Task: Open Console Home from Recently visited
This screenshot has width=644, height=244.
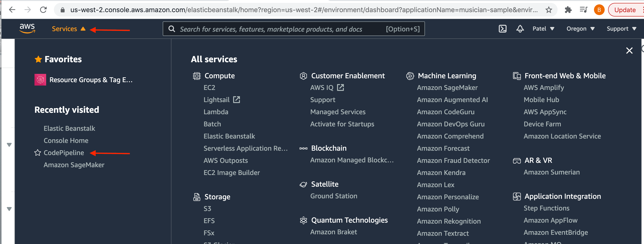Action: pos(66,141)
